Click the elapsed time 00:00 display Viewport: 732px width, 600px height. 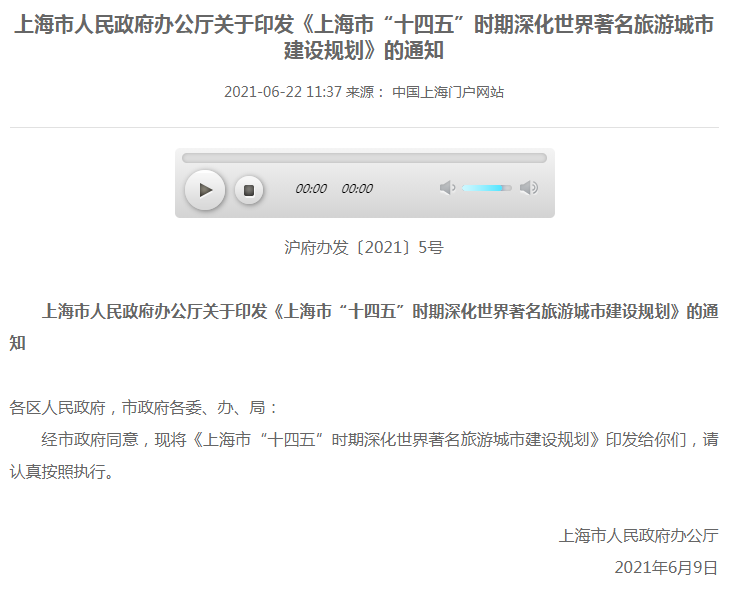311,189
